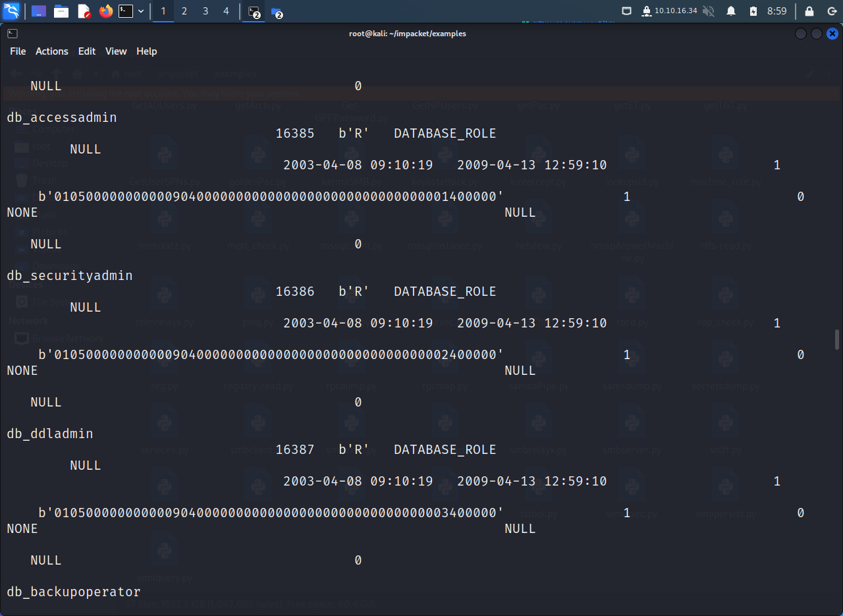This screenshot has height=616, width=843.
Task: Open the notifications bell
Action: (731, 11)
